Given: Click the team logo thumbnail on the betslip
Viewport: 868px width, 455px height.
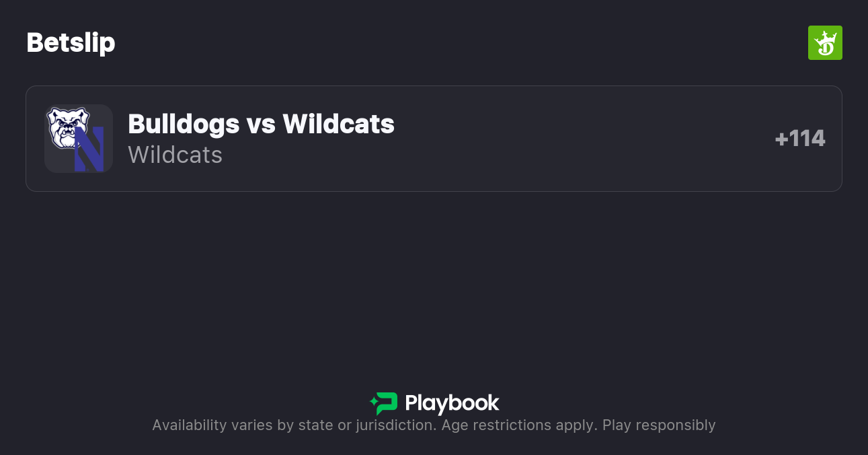Looking at the screenshot, I should pos(79,138).
